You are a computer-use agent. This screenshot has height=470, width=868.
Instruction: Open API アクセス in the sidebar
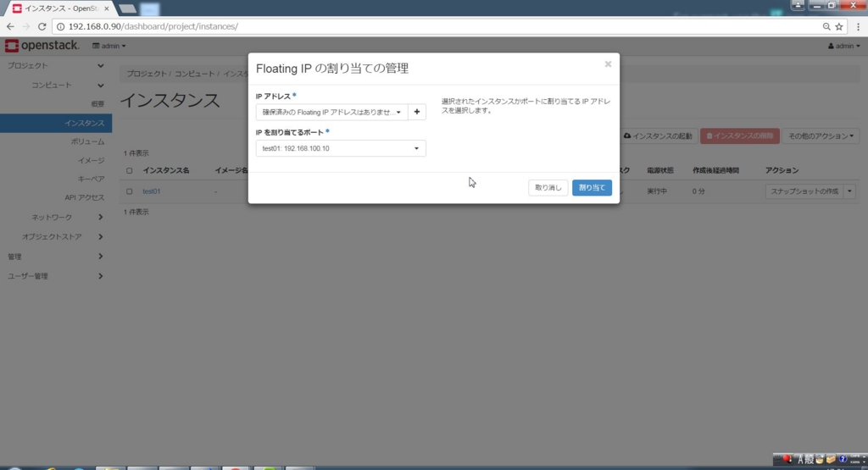84,197
